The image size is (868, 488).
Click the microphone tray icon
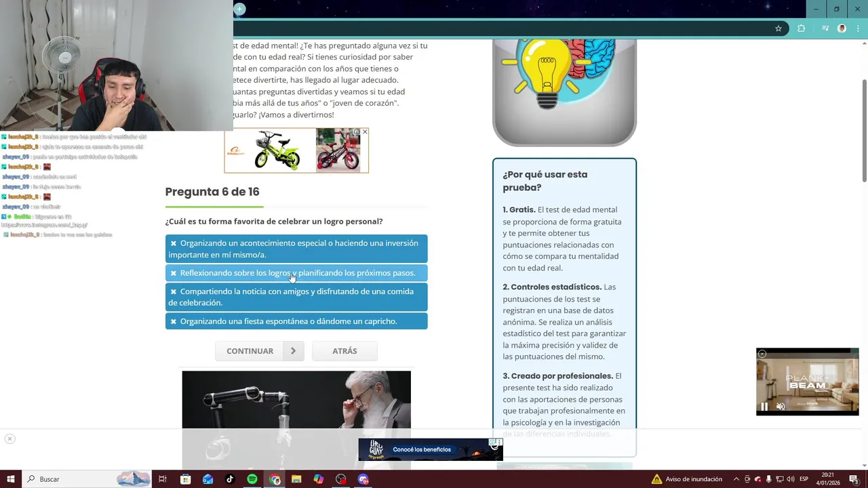point(768,479)
